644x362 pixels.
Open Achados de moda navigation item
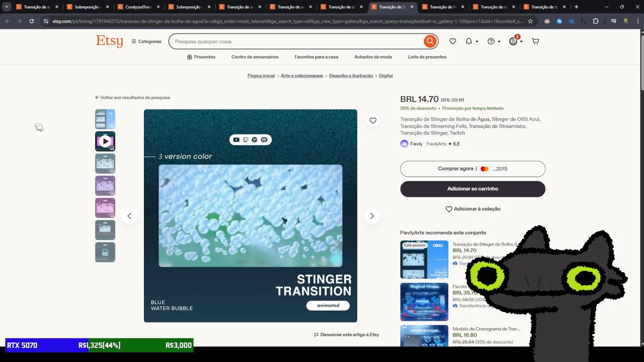pos(373,57)
